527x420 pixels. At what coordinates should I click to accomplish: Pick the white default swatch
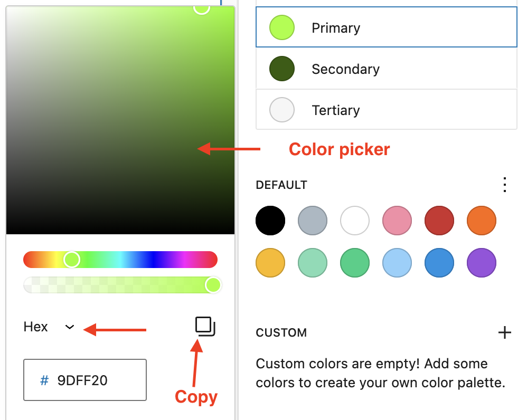(x=354, y=221)
